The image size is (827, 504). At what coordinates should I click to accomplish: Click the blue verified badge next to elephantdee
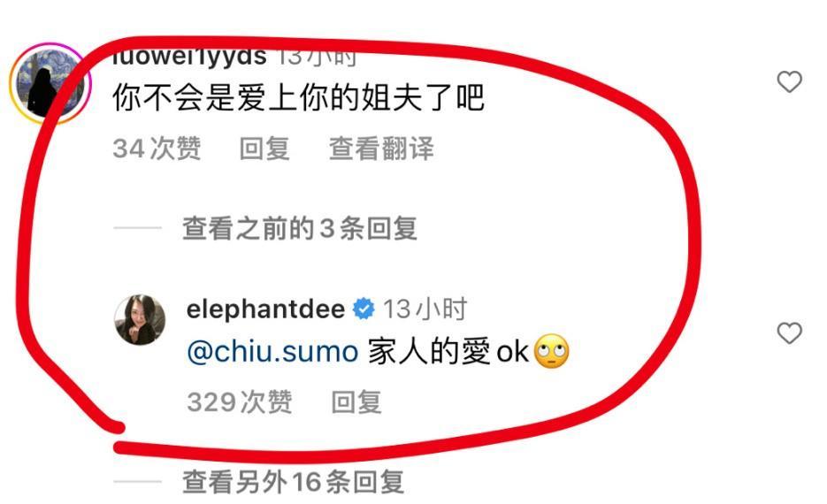pos(364,309)
